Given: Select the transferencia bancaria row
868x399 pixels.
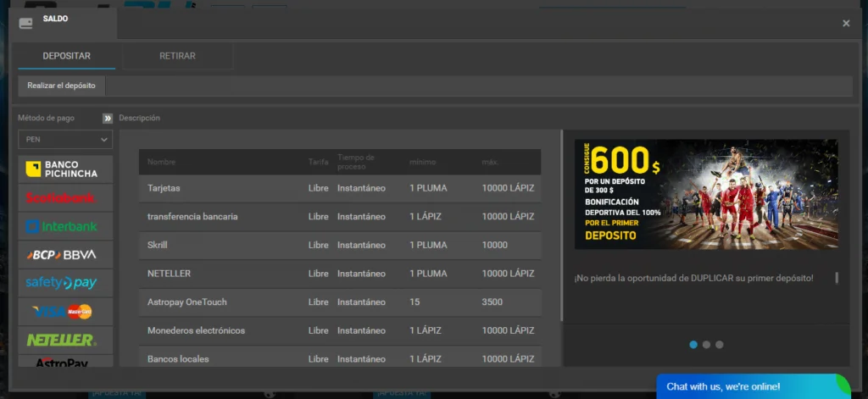Looking at the screenshot, I should click(x=340, y=216).
